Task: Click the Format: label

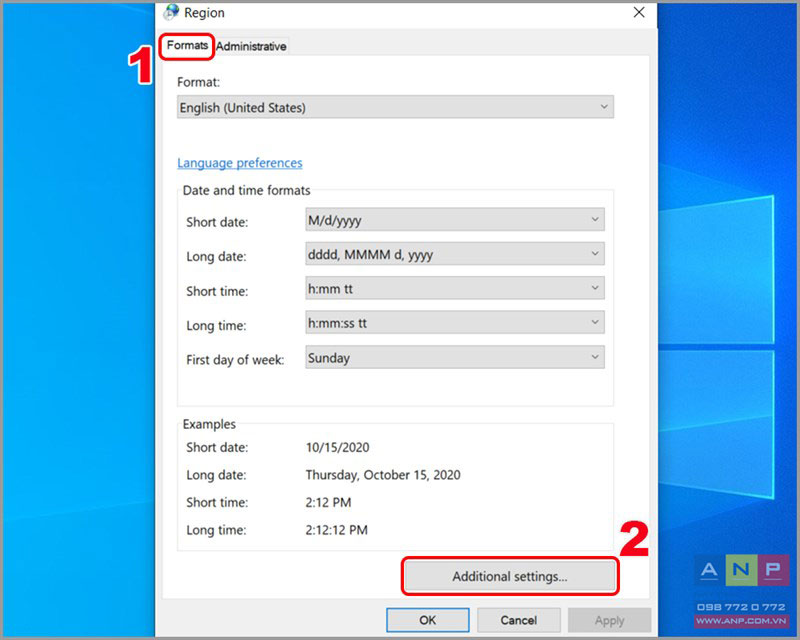Action: [x=198, y=82]
